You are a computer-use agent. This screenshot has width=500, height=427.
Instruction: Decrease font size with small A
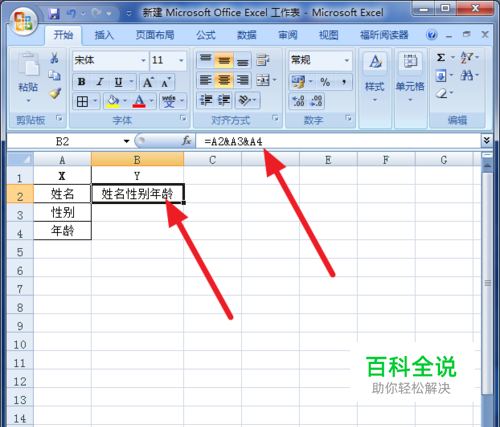click(166, 82)
